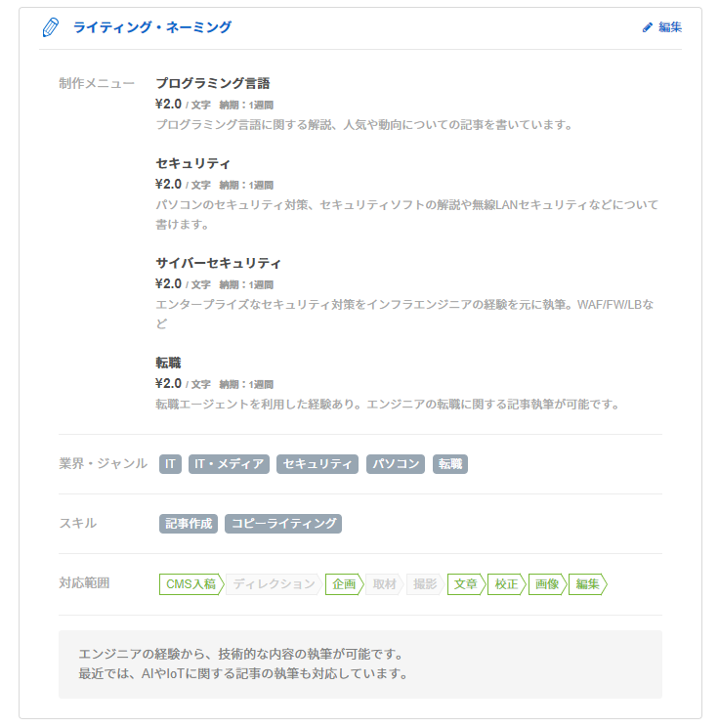Enable the 撮影 scope step
The image size is (719, 728).
pos(425,584)
